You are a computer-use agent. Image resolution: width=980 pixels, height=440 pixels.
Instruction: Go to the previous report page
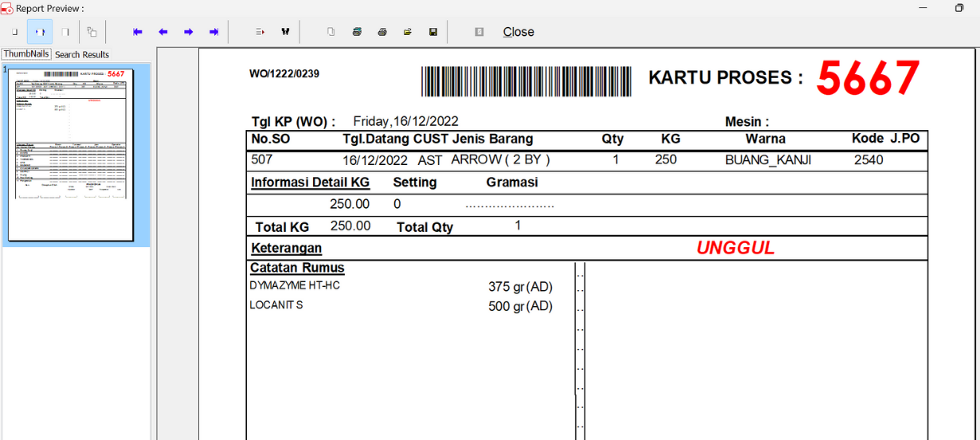tap(163, 32)
